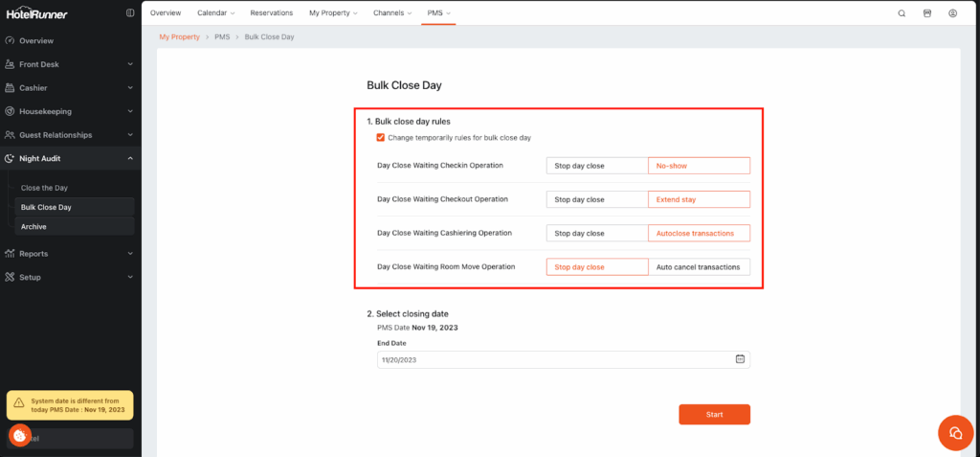Click the End Date input field
Image resolution: width=980 pixels, height=457 pixels.
[555, 359]
